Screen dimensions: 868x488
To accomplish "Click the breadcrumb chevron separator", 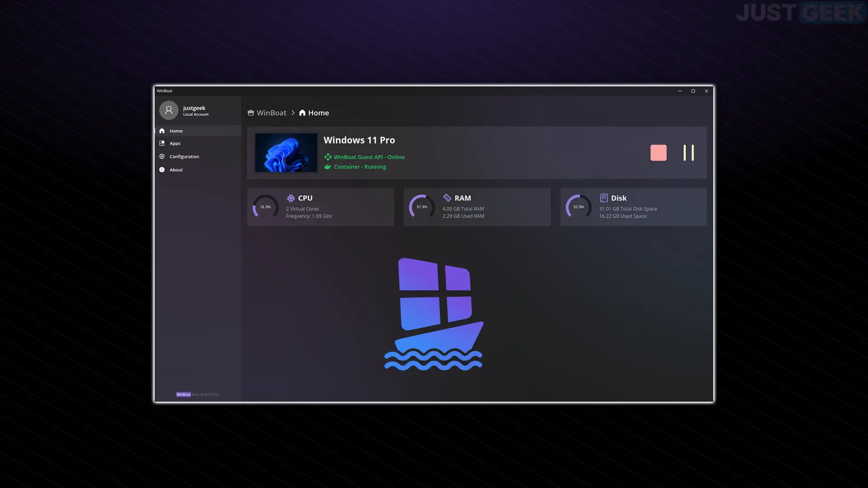I will click(x=293, y=113).
